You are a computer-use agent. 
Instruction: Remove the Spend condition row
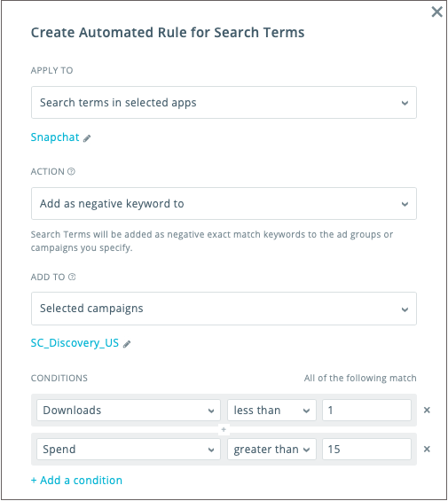[x=427, y=449]
